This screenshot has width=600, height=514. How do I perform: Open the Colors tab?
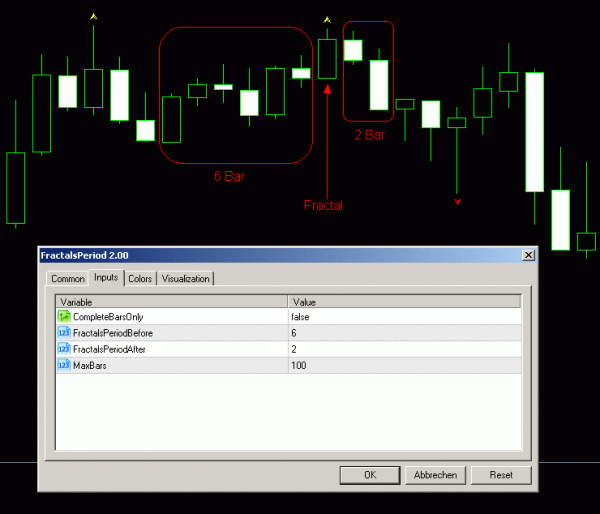(x=140, y=278)
